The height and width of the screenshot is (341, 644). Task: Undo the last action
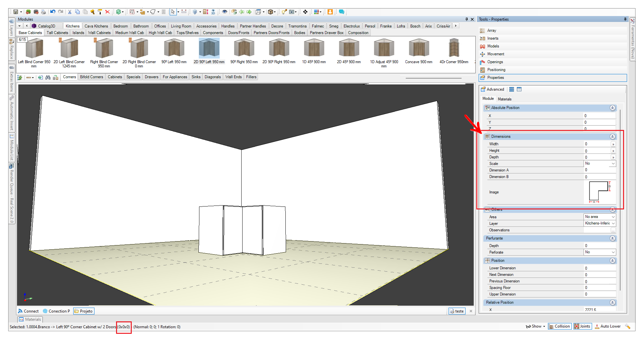click(53, 12)
